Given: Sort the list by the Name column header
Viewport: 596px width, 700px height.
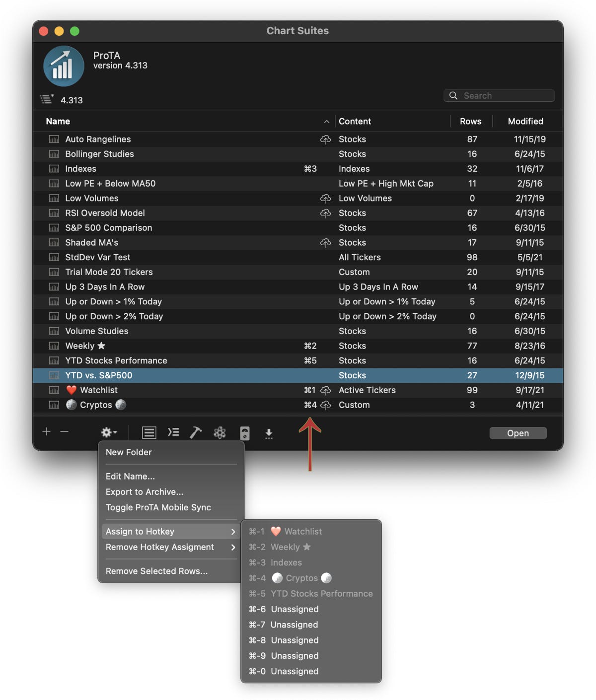Looking at the screenshot, I should 58,121.
